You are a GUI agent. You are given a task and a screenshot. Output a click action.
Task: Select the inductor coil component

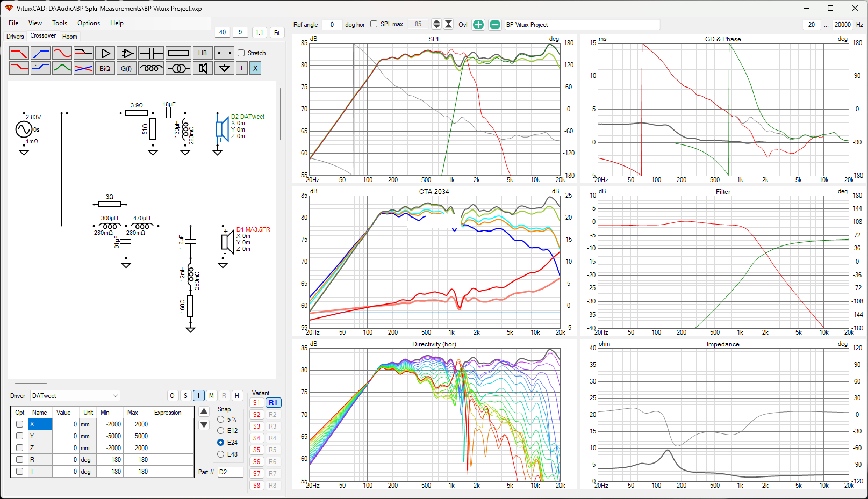point(151,68)
